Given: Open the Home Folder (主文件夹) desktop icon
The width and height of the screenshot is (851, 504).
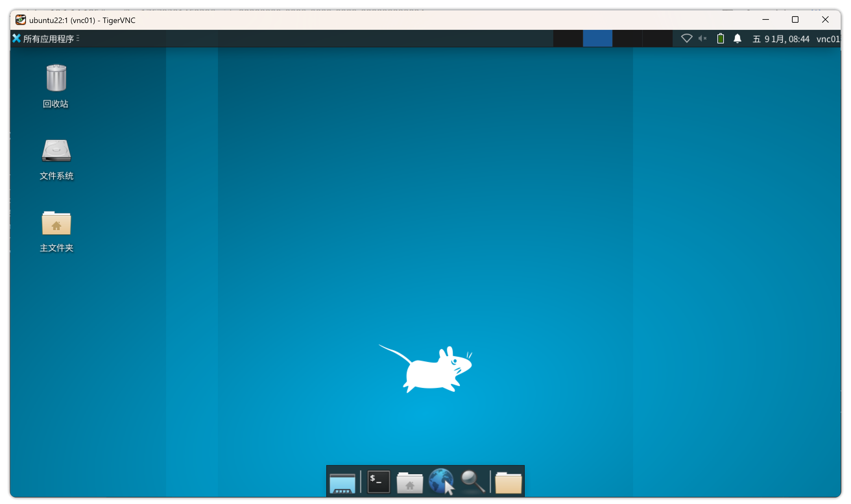Looking at the screenshot, I should [x=56, y=223].
